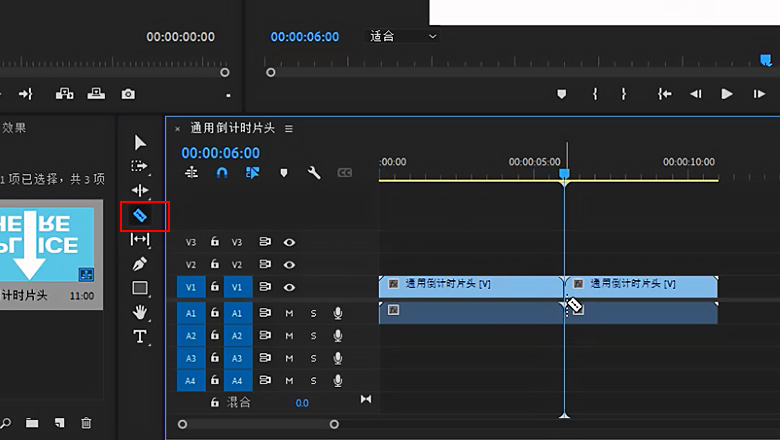This screenshot has height=440, width=780.
Task: Click New Item icon in project panel
Action: [x=60, y=423]
